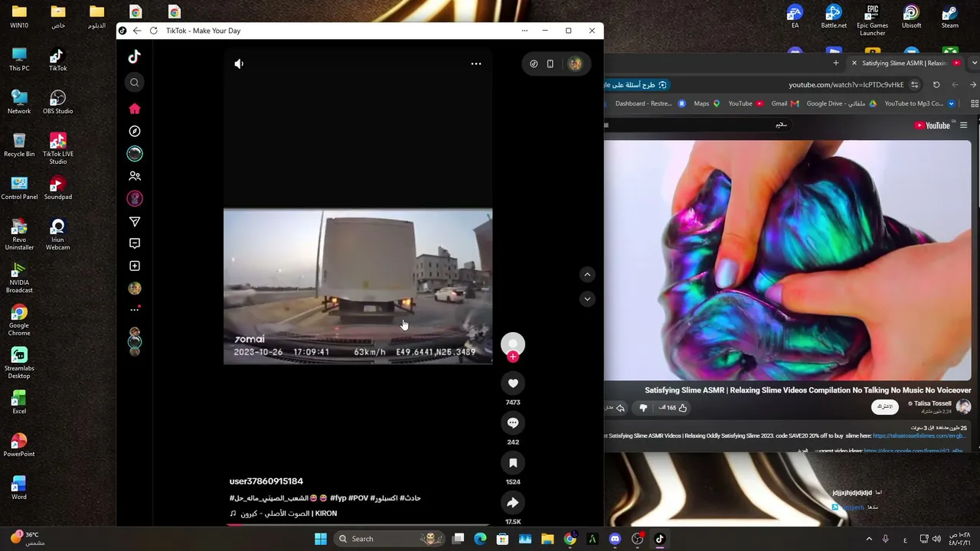The height and width of the screenshot is (551, 980).
Task: Open the TikTok Explore compass page
Action: coord(135,131)
